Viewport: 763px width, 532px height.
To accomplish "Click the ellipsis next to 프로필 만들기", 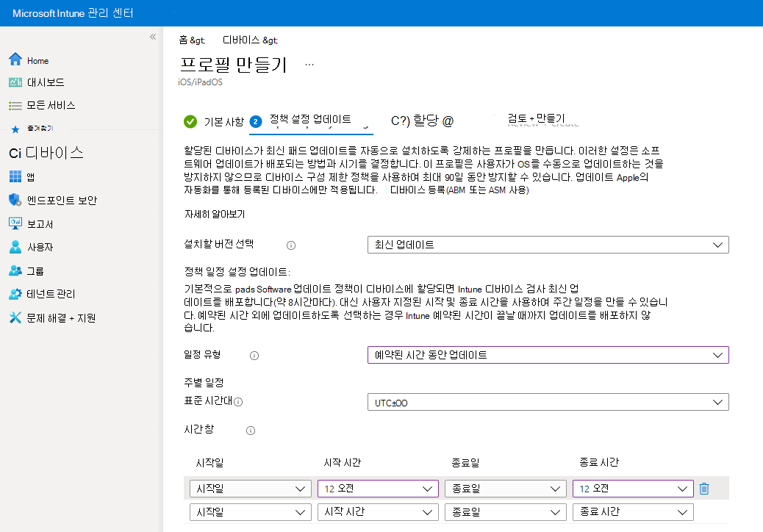I will tap(309, 64).
